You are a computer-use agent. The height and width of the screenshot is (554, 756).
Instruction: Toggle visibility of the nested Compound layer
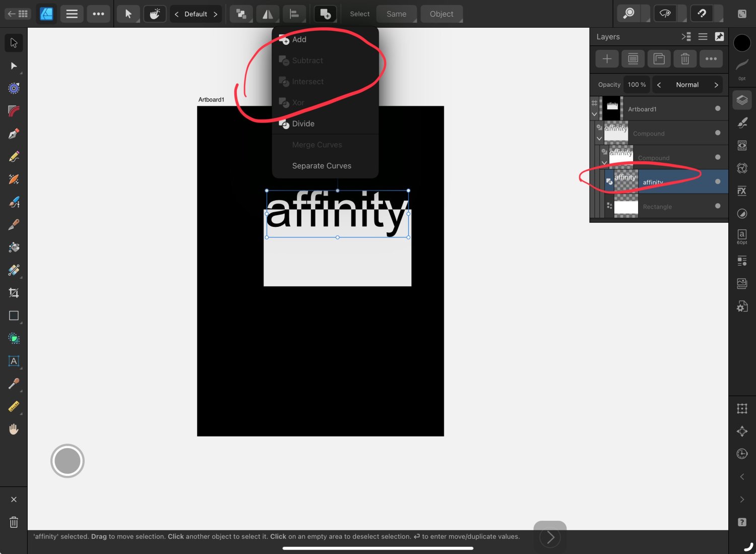(x=718, y=157)
